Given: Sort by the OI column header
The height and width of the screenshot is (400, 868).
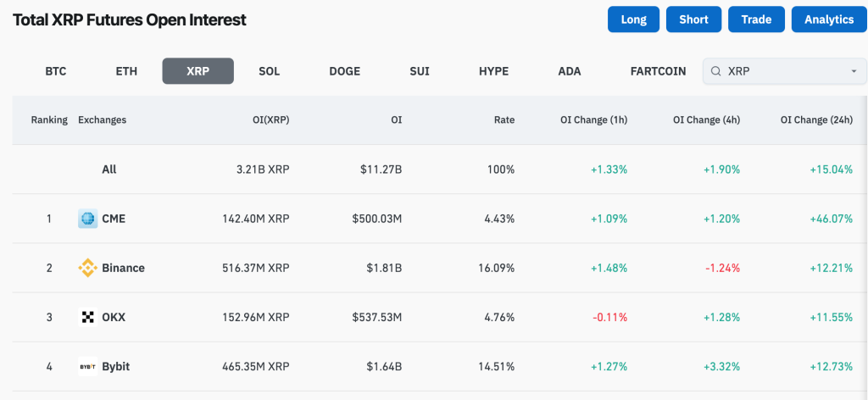Looking at the screenshot, I should (397, 120).
